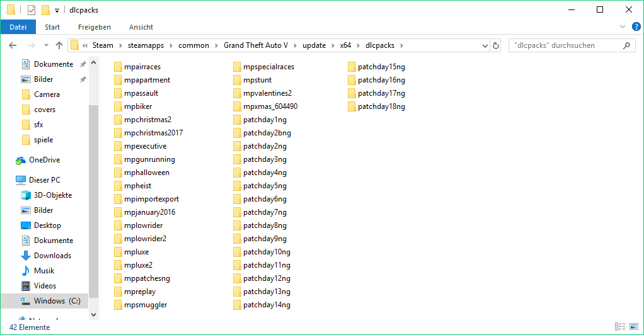Select Camera in the navigation pane
Screen dimensions: 644x335
point(47,94)
